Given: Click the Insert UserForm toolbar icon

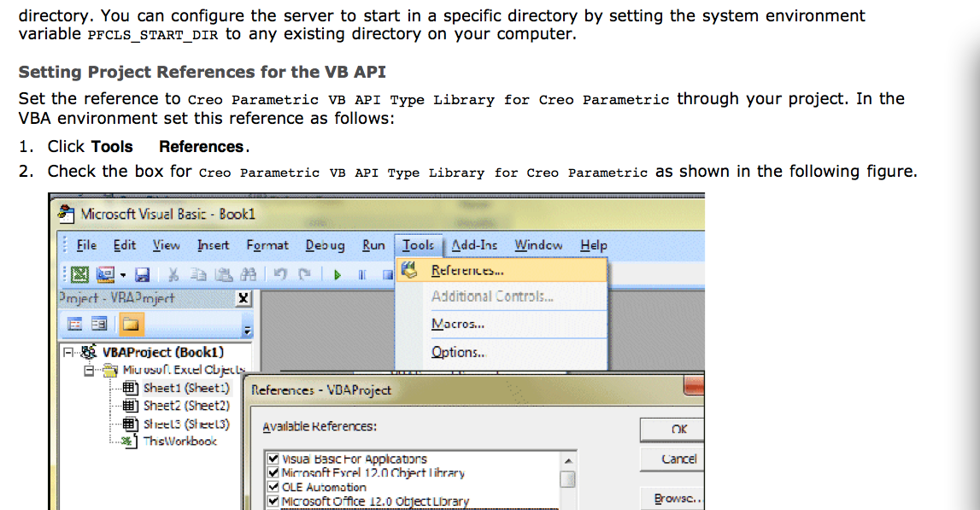Looking at the screenshot, I should tap(105, 274).
